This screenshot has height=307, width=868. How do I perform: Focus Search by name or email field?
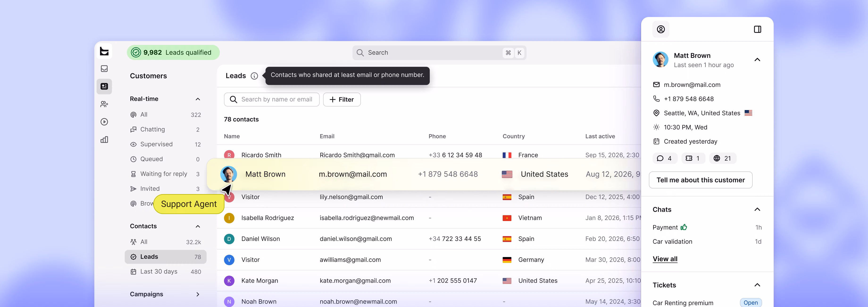271,99
